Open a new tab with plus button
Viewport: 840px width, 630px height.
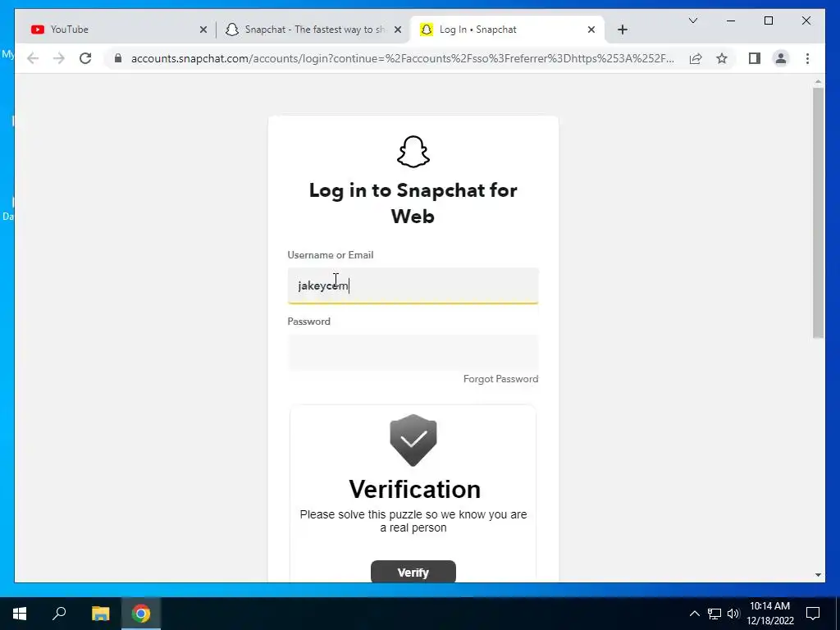click(x=622, y=30)
